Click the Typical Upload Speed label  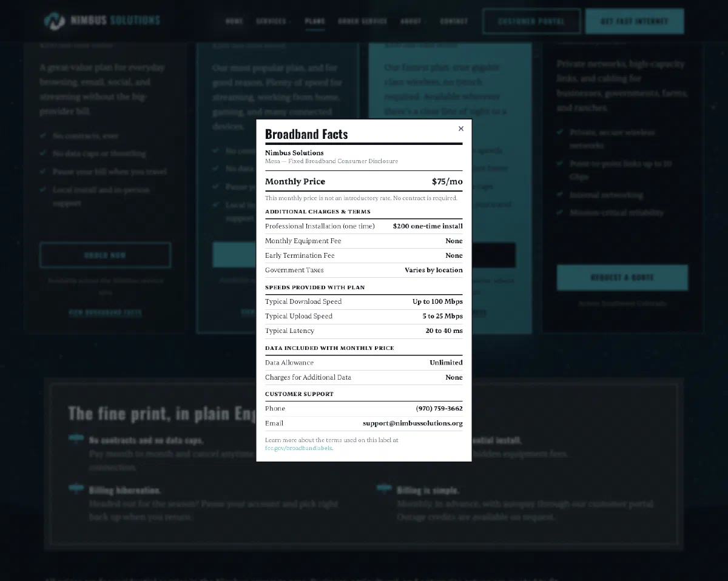pos(298,316)
